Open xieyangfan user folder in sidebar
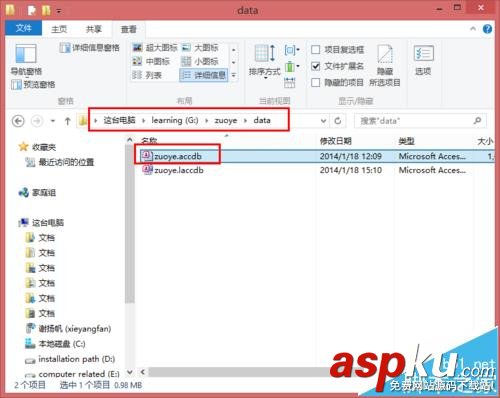Viewport: 500px width, 398px height. coord(69,329)
